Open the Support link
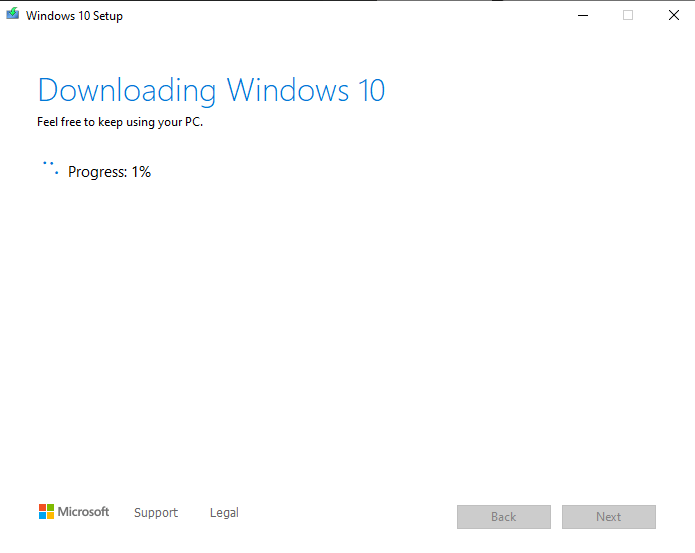Viewport: 695px width, 553px height. [x=156, y=513]
